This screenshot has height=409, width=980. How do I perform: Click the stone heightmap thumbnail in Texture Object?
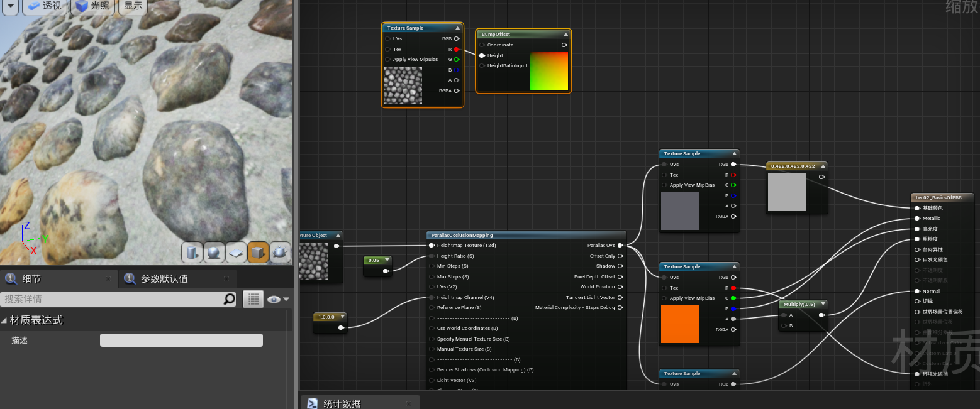pyautogui.click(x=313, y=261)
